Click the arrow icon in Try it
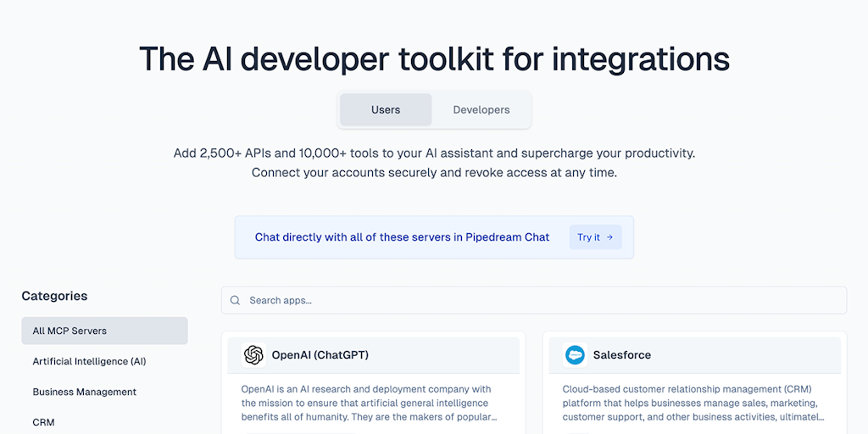Screen dimensions: 868x434 click(x=609, y=237)
